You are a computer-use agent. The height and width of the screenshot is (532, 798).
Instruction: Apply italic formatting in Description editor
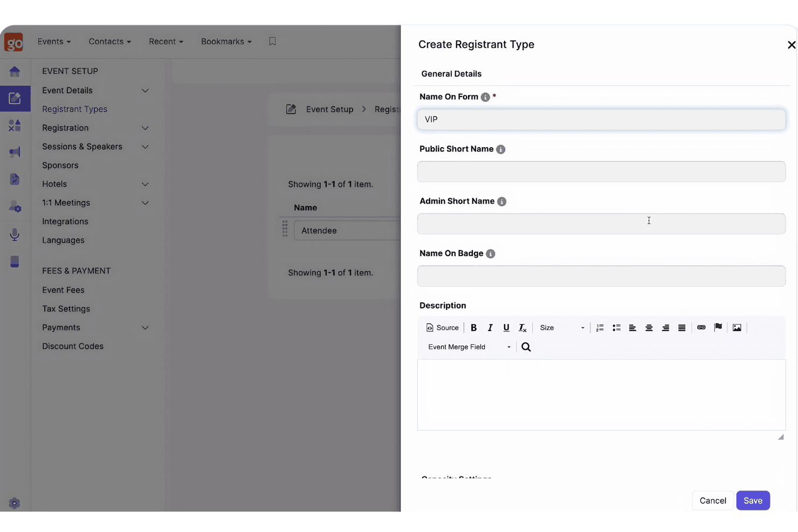coord(490,328)
